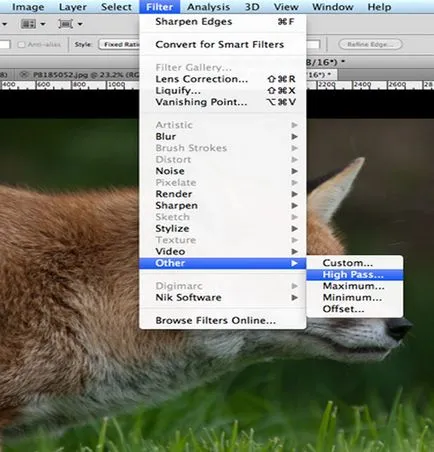Viewport: 434px width, 452px height.
Task: Click Browse Filters Online link
Action: 215,320
